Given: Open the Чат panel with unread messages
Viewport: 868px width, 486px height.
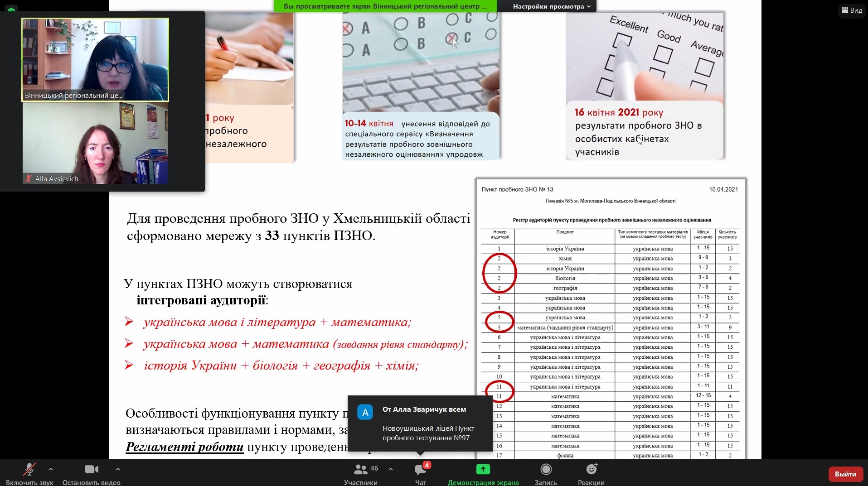Looking at the screenshot, I should [x=421, y=470].
